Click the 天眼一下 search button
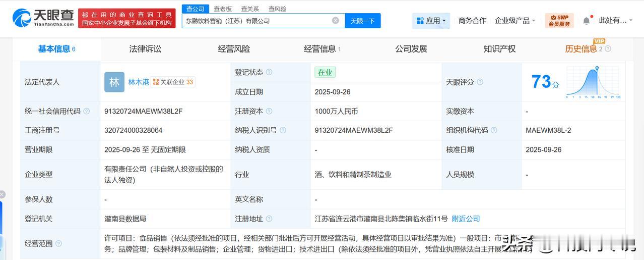Image resolution: width=644 pixels, height=260 pixels. [363, 21]
